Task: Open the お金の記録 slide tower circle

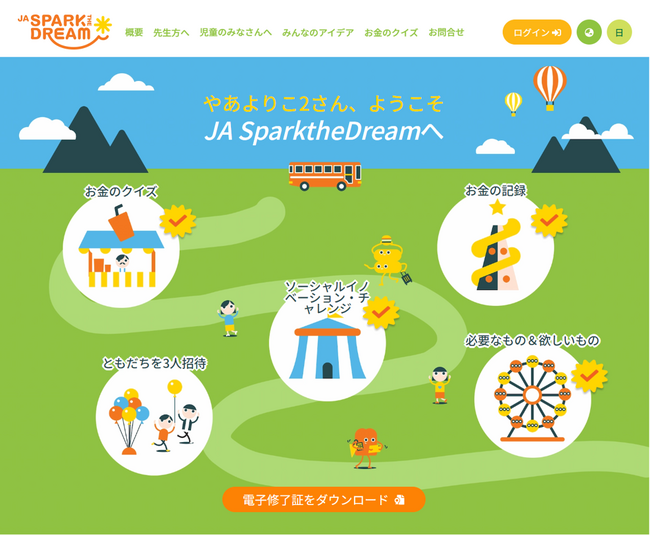Action: pyautogui.click(x=495, y=248)
